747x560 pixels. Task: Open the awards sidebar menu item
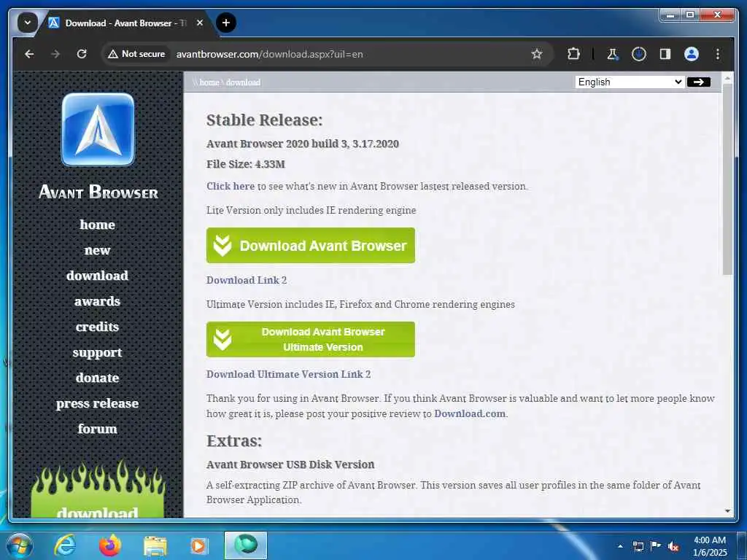point(97,301)
